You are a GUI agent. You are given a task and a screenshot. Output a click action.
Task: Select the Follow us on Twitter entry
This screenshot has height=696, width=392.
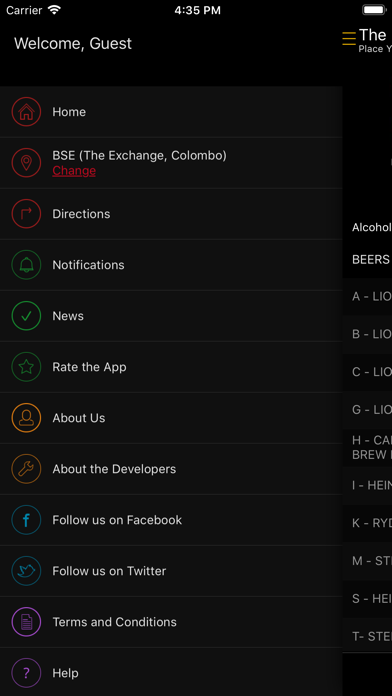coord(171,571)
